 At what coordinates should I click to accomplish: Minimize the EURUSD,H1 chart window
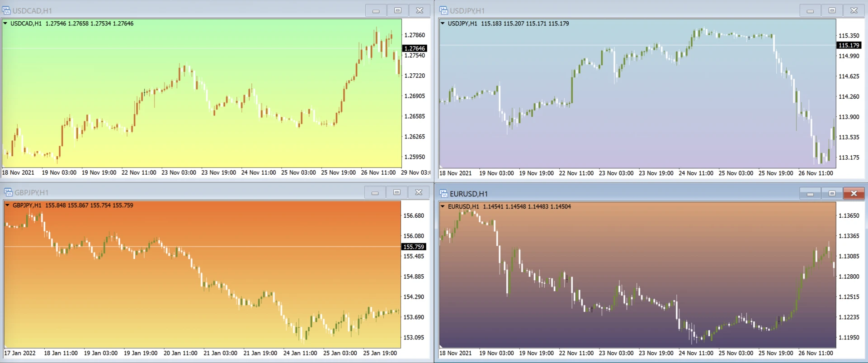pyautogui.click(x=810, y=194)
